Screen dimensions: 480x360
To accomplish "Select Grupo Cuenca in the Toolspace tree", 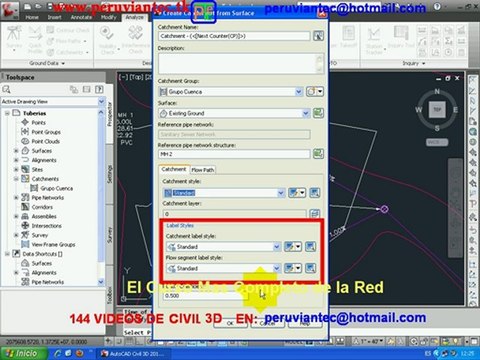I will [x=56, y=188].
